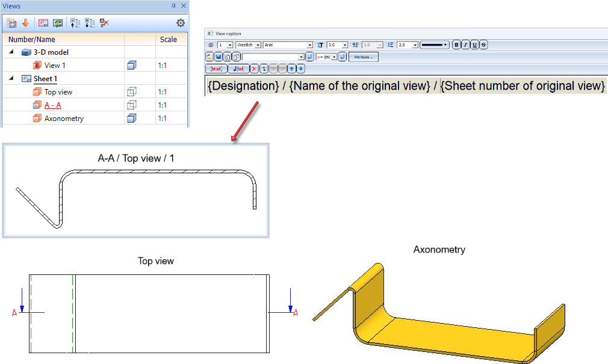Click the Attribute... button

point(364,57)
